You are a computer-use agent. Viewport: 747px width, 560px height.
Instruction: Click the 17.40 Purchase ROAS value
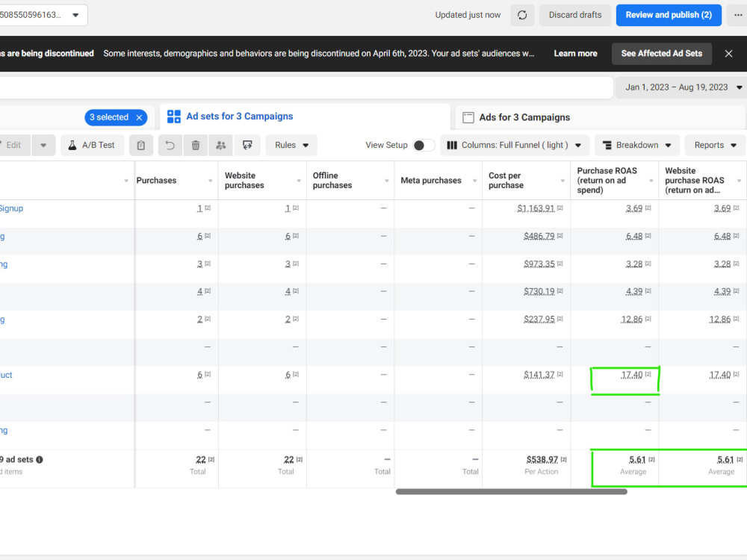pos(632,376)
